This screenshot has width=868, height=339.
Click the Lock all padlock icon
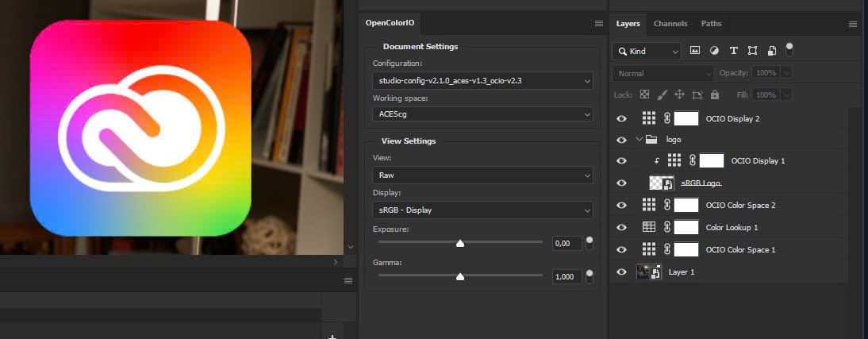point(715,94)
